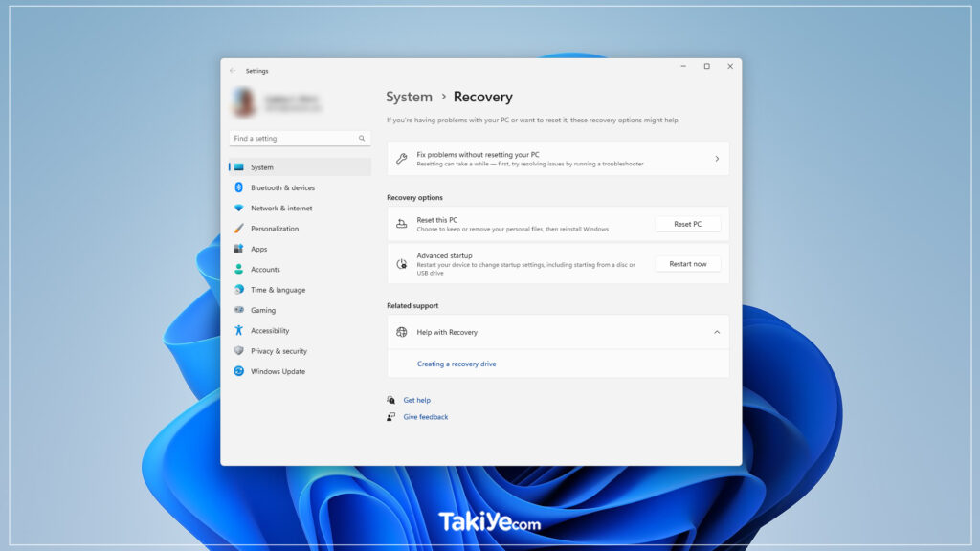Switch to Accounts settings
Viewport: 980px width, 551px height.
pyautogui.click(x=300, y=269)
